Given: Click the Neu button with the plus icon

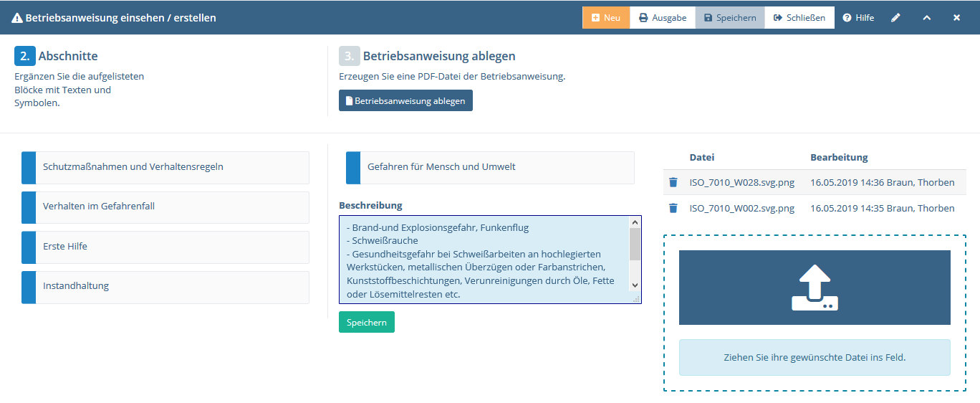Looking at the screenshot, I should coord(606,18).
